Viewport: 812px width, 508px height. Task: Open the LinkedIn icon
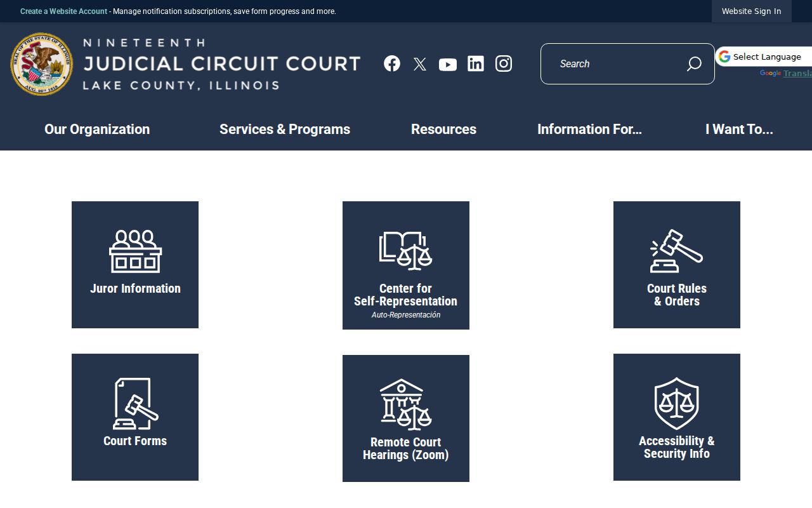click(476, 63)
